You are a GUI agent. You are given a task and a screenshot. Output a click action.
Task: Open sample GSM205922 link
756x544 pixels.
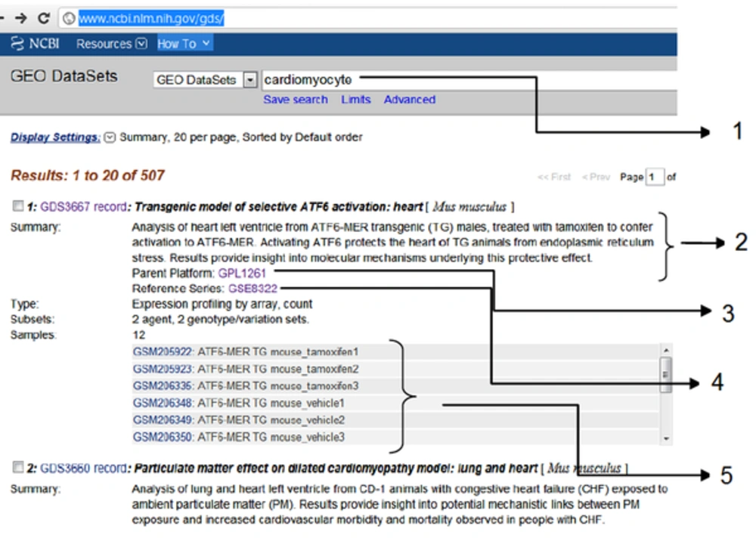click(163, 352)
